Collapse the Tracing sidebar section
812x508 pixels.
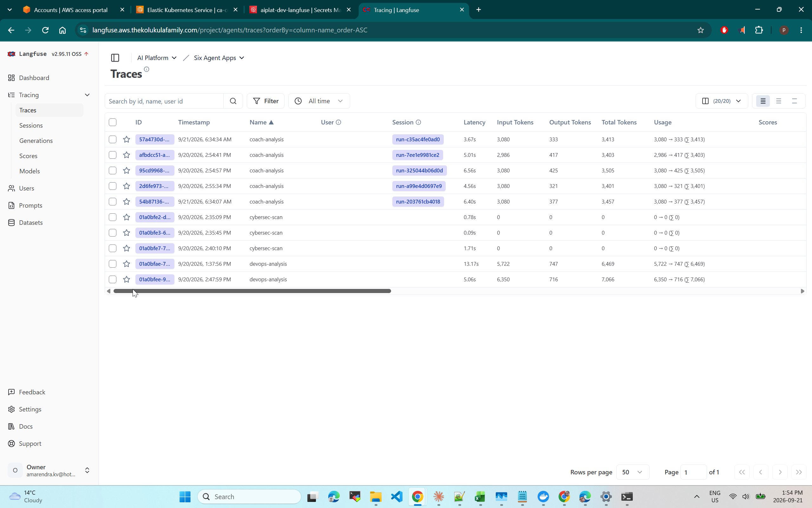(x=87, y=95)
